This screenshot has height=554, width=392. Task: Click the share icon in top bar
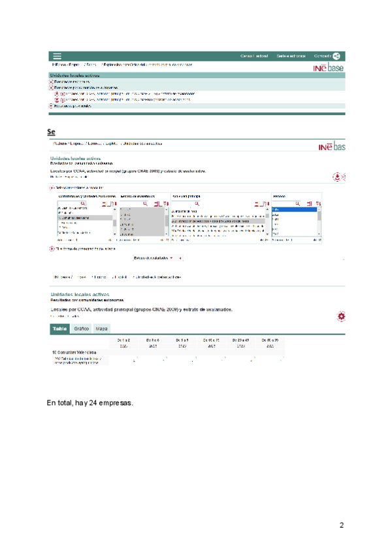[x=336, y=56]
